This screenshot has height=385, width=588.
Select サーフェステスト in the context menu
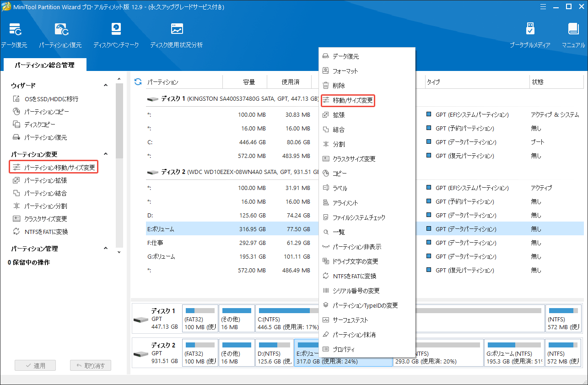[367, 320]
